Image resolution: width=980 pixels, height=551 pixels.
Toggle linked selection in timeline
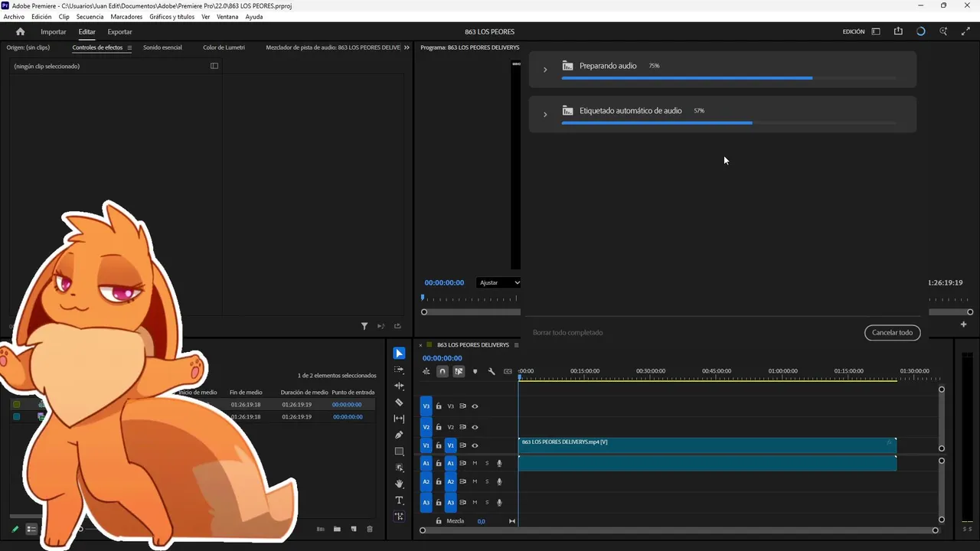[x=459, y=371]
